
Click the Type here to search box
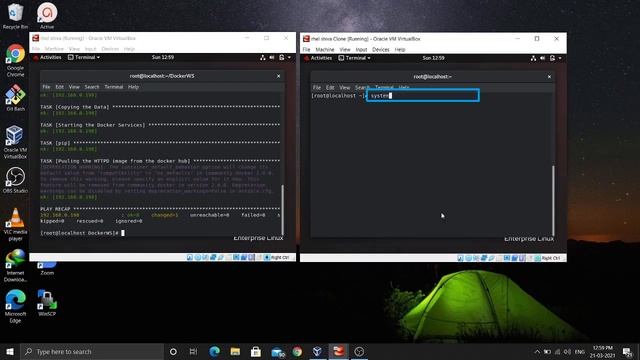tap(92, 351)
